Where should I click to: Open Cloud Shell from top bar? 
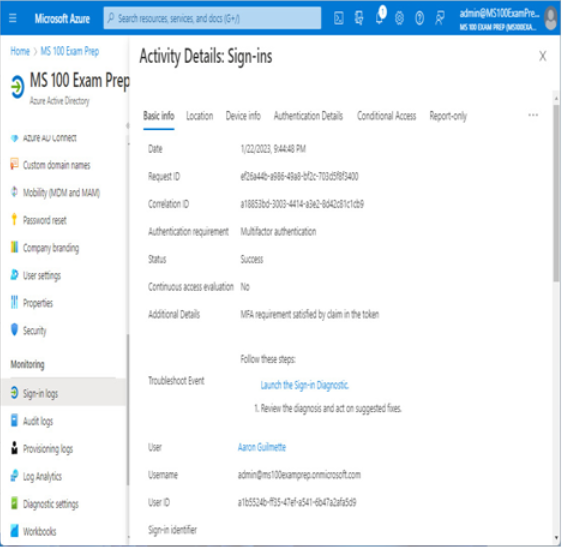coord(338,18)
